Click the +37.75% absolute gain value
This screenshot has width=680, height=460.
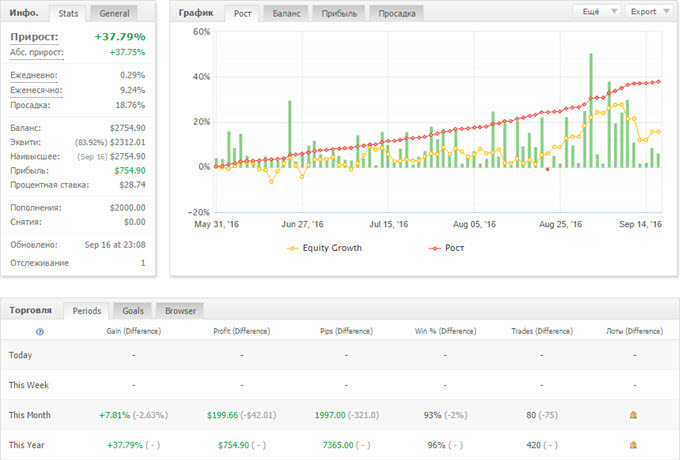(x=127, y=52)
